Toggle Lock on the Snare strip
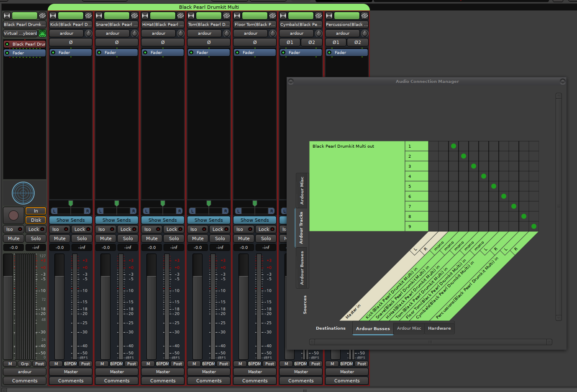The height and width of the screenshot is (392, 577). [x=128, y=229]
